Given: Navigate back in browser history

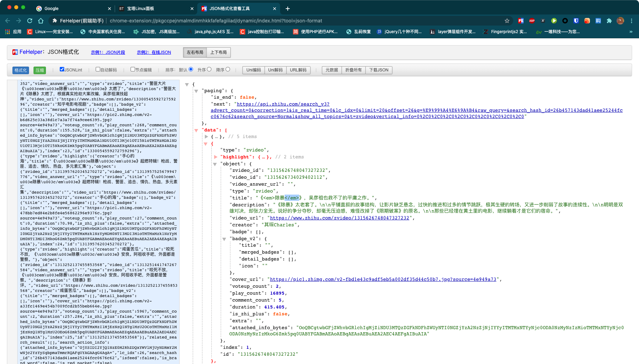Looking at the screenshot, I should 8,21.
